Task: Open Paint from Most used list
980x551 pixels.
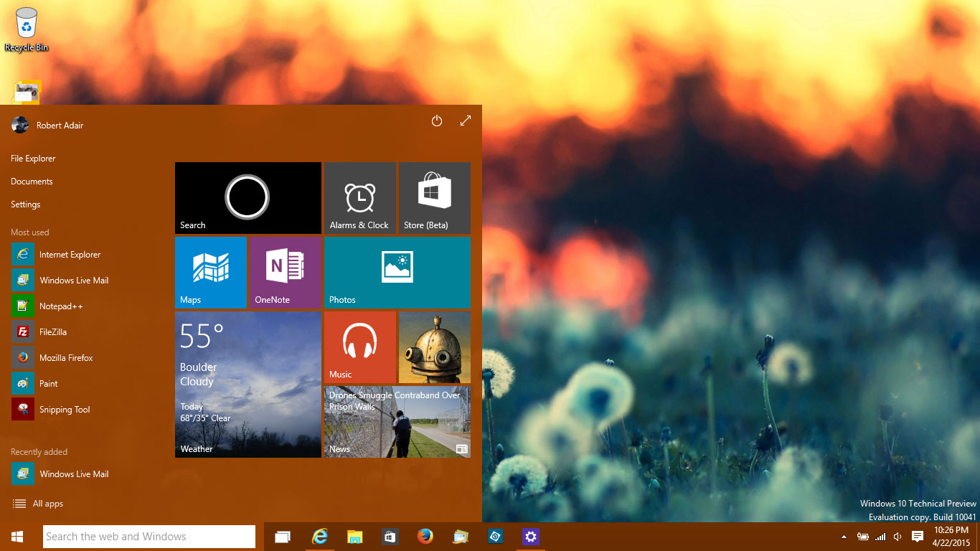Action: tap(34, 384)
